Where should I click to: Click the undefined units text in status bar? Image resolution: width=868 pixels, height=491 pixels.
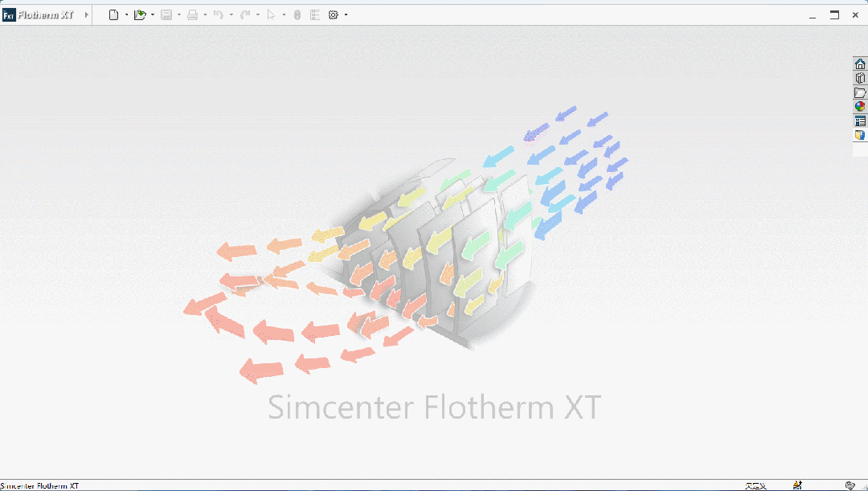pyautogui.click(x=755, y=486)
